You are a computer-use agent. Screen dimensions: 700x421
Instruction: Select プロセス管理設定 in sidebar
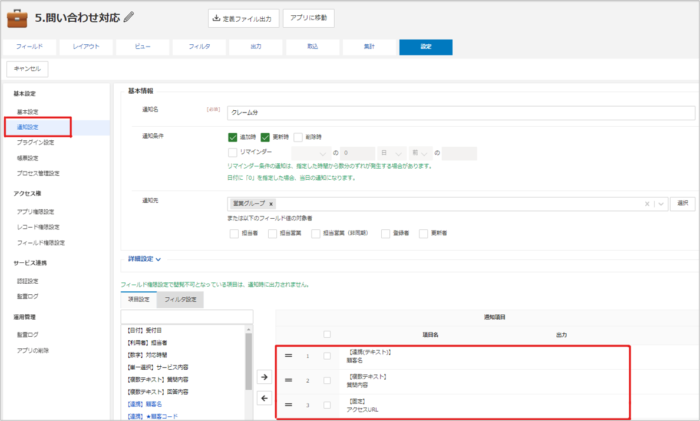pos(38,173)
